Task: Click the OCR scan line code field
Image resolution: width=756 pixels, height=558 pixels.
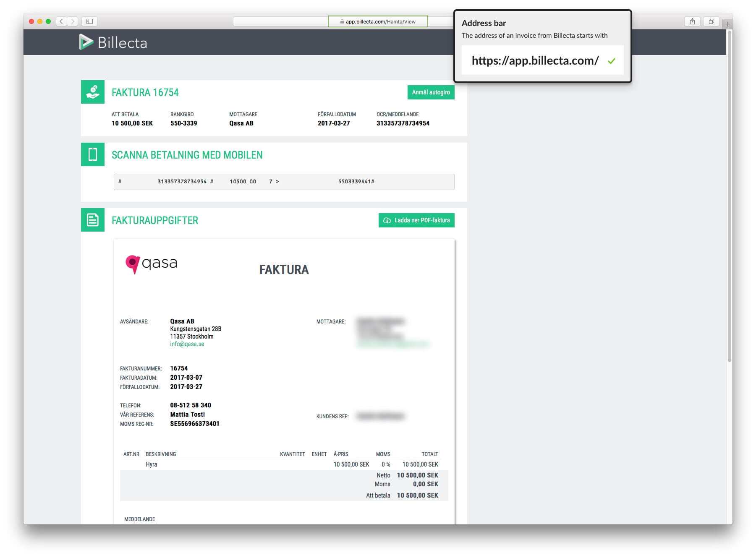Action: click(x=284, y=182)
